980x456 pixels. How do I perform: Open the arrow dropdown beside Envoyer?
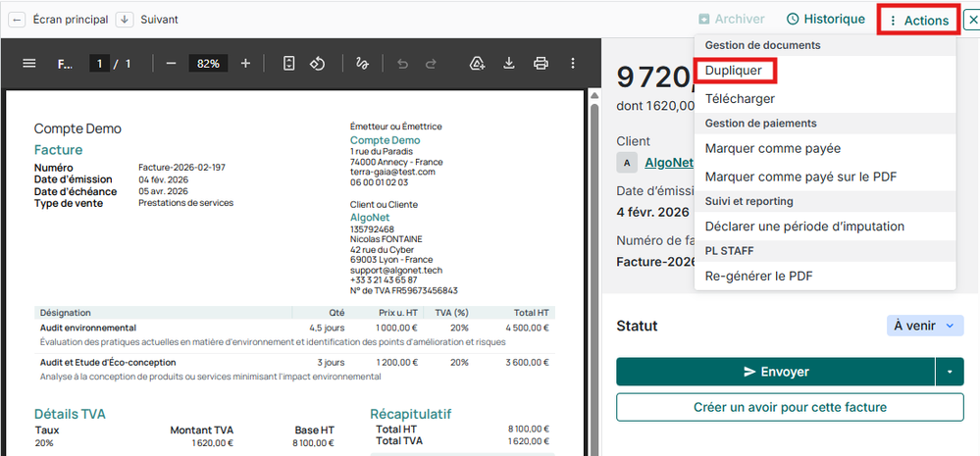pos(949,372)
